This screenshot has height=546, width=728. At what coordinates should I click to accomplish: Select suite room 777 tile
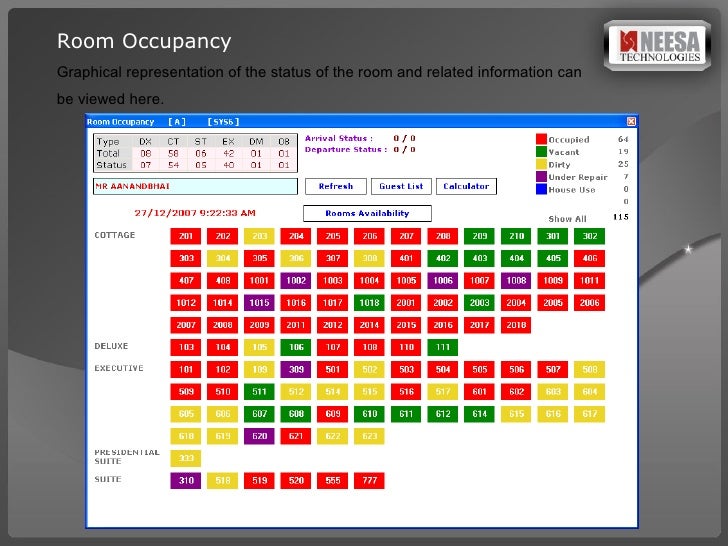[369, 480]
